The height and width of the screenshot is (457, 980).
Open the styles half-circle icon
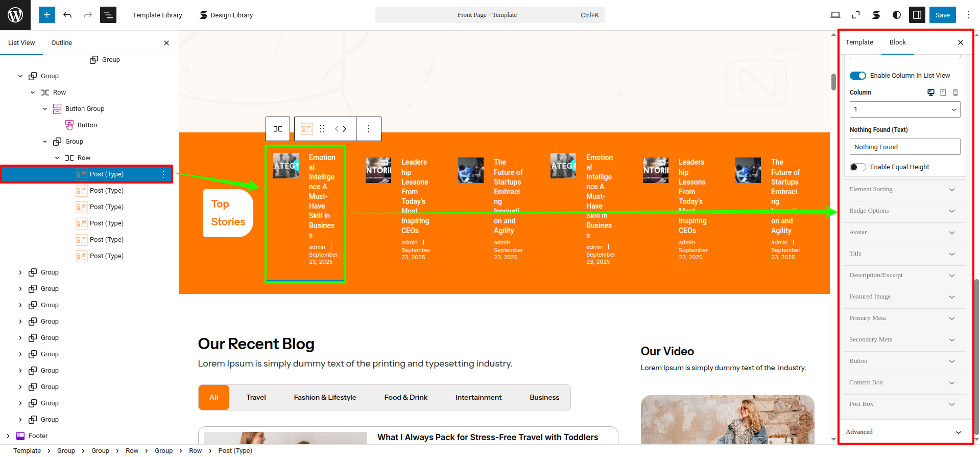tap(896, 15)
